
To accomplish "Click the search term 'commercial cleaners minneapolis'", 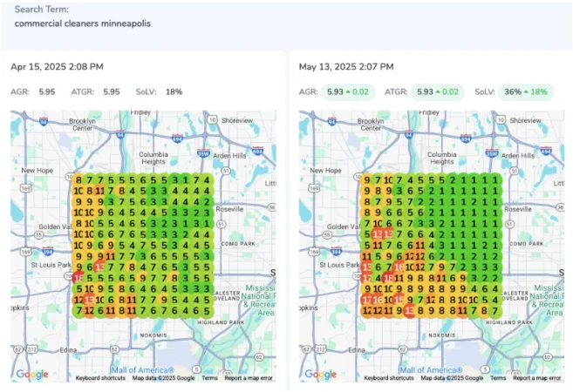I will [82, 24].
